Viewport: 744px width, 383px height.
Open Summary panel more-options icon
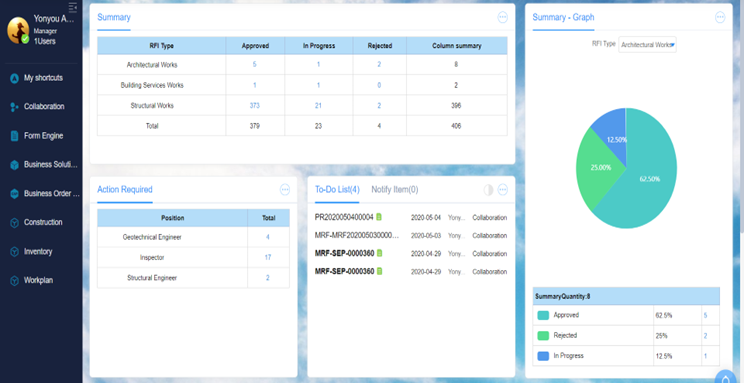[502, 18]
